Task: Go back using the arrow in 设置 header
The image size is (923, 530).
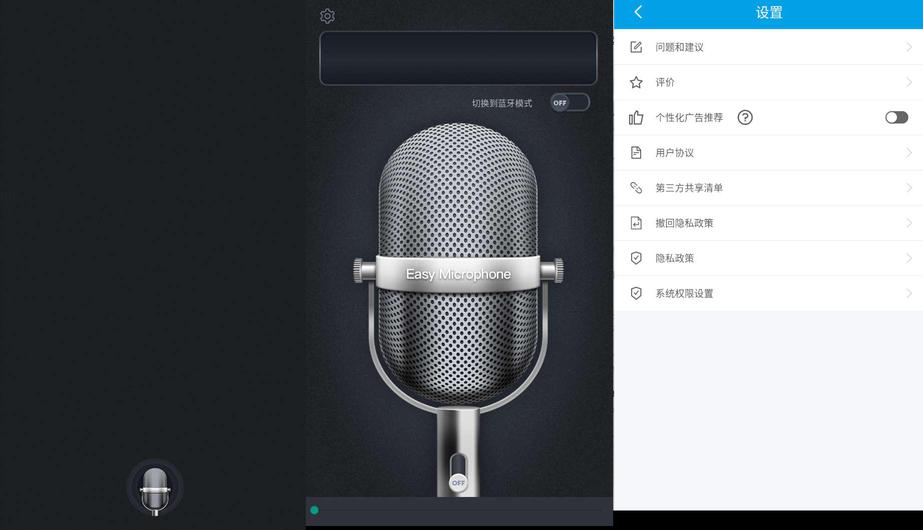Action: pyautogui.click(x=638, y=12)
